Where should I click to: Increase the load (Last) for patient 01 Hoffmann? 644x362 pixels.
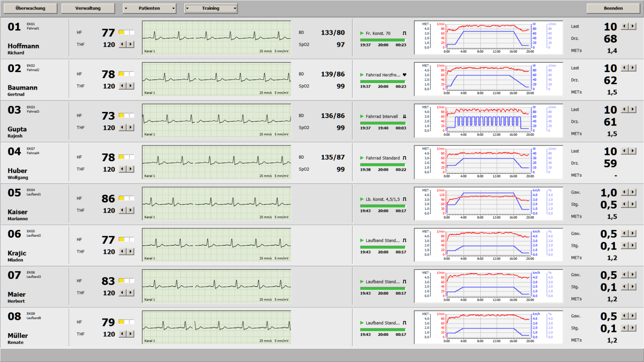point(632,27)
